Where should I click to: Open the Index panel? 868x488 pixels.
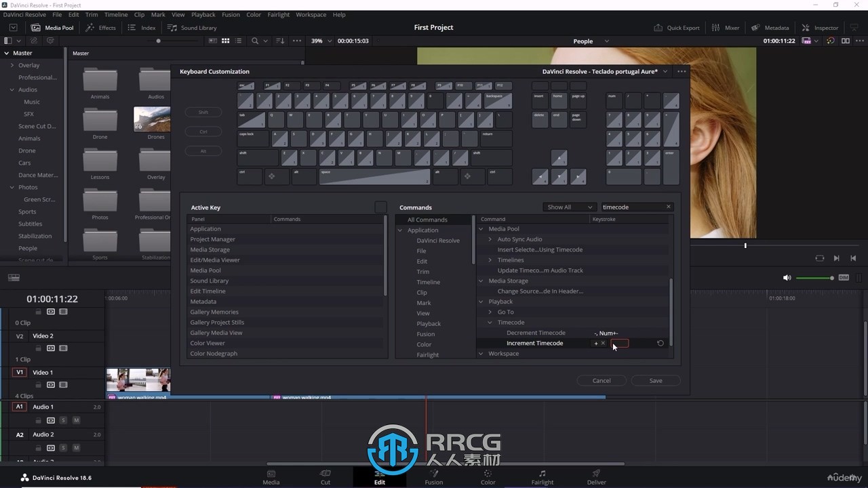pyautogui.click(x=142, y=28)
